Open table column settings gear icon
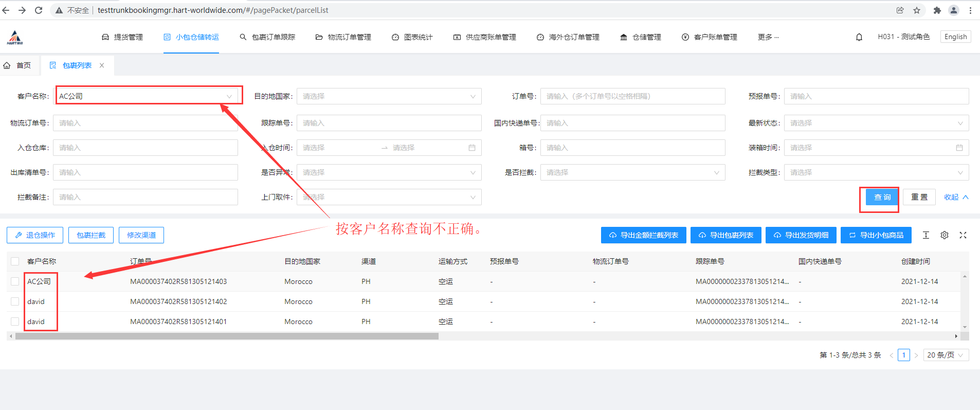This screenshot has width=980, height=410. [x=945, y=235]
